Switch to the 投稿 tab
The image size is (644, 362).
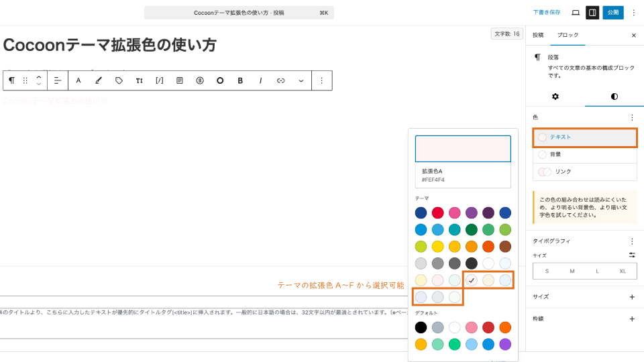538,36
